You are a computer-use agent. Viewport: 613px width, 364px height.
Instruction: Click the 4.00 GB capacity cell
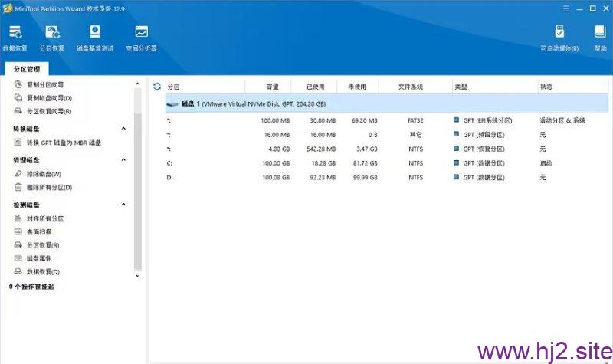point(279,149)
